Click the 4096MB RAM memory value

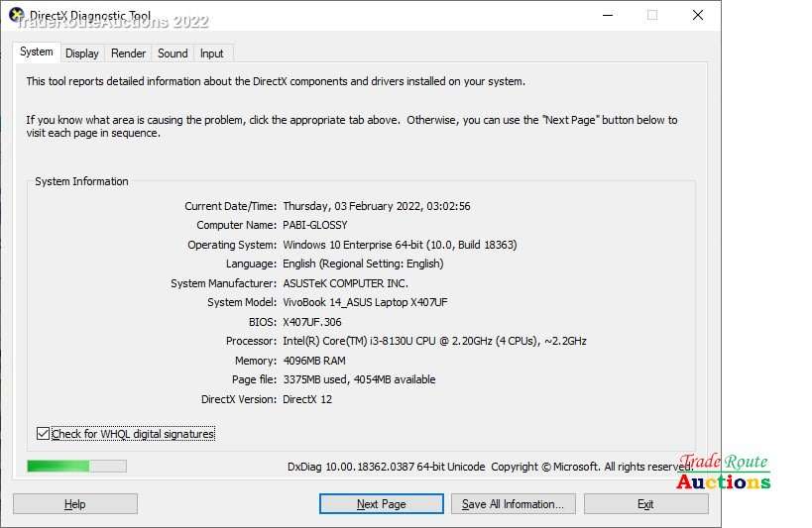(x=314, y=361)
